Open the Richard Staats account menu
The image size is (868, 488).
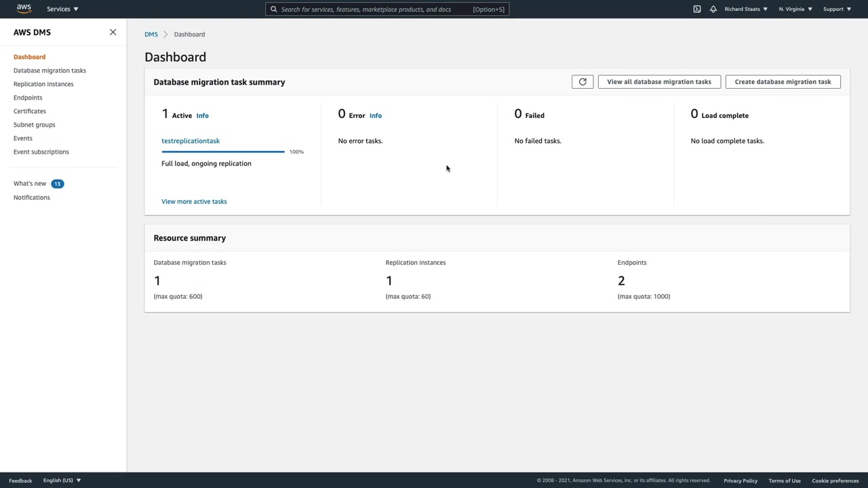point(746,9)
